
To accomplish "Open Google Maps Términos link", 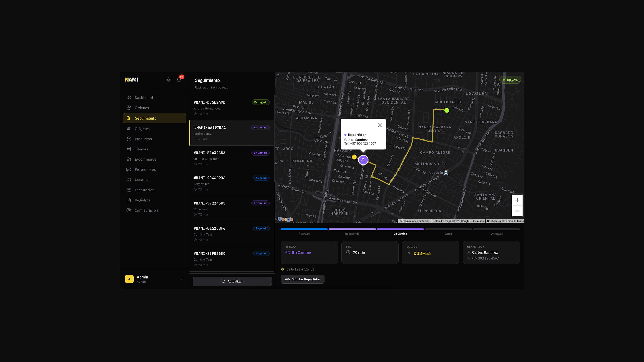I will pos(478,221).
